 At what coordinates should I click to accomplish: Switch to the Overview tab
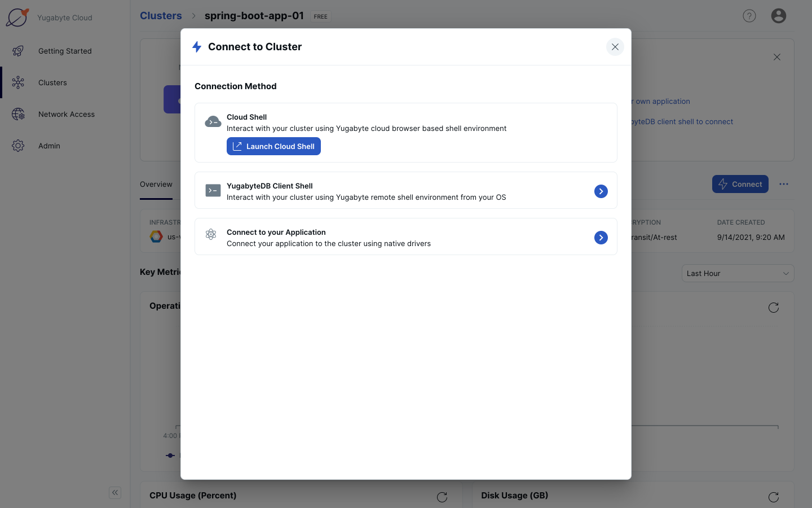tap(156, 185)
